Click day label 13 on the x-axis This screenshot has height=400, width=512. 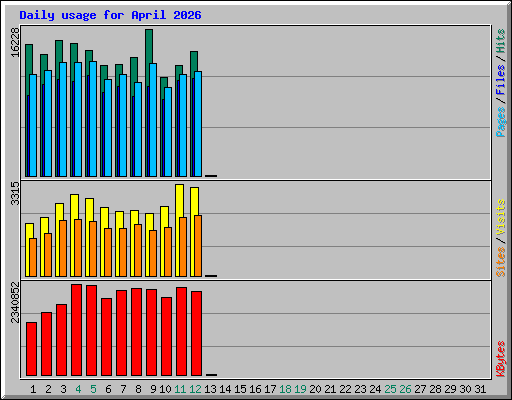[x=210, y=389]
